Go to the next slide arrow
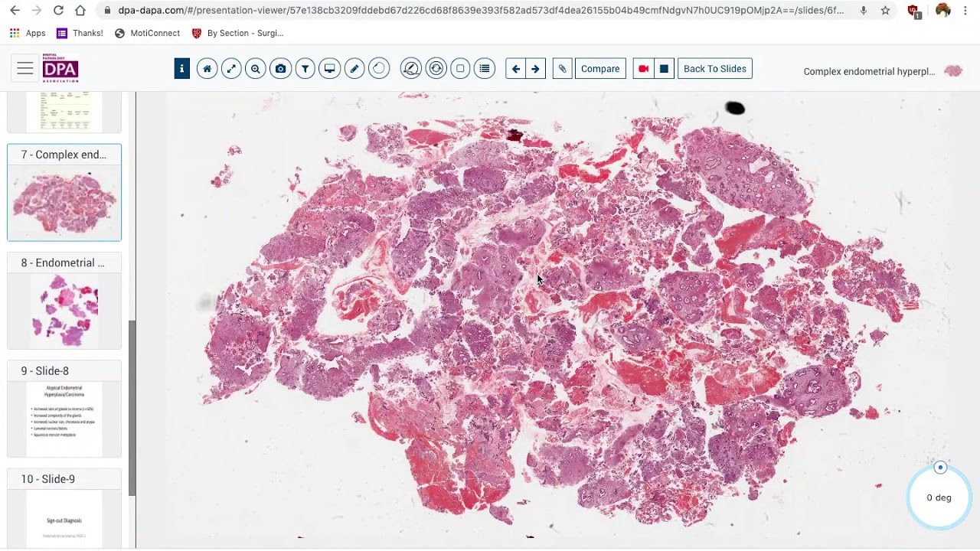Image resolution: width=980 pixels, height=551 pixels. click(x=536, y=69)
